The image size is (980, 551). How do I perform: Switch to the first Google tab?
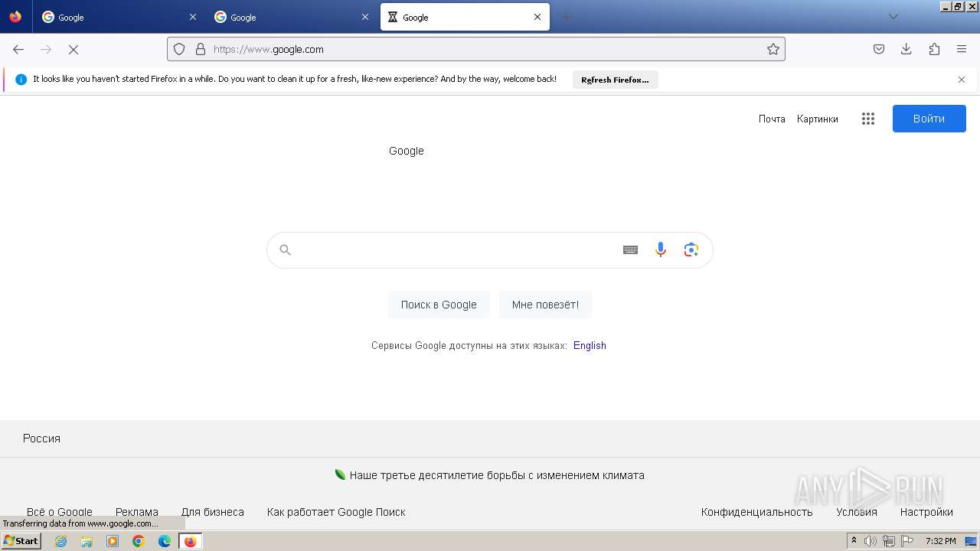tap(119, 17)
